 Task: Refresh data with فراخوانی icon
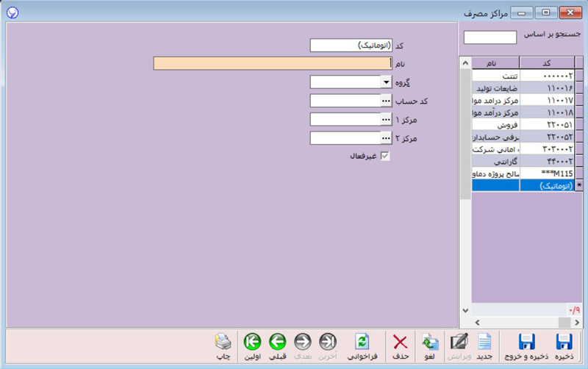coord(362,345)
